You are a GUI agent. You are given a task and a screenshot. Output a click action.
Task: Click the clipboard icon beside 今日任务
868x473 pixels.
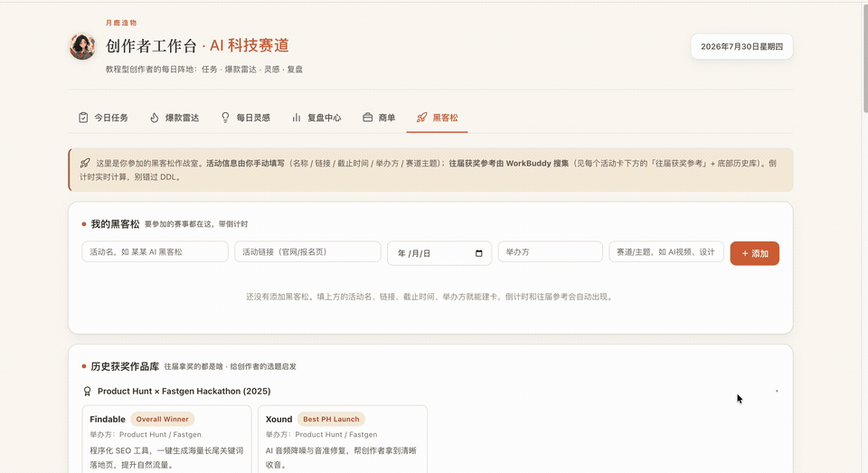pos(83,118)
